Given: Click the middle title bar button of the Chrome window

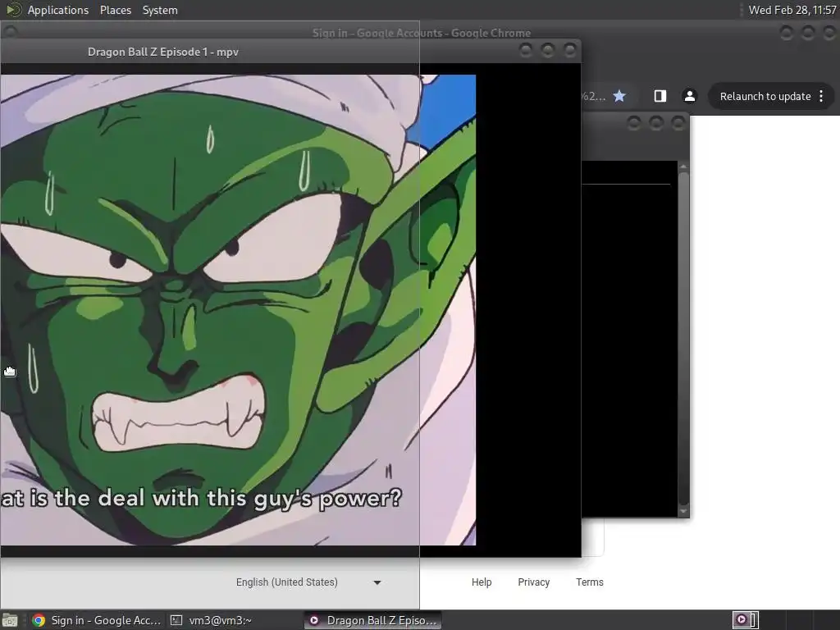Looking at the screenshot, I should pyautogui.click(x=808, y=33).
